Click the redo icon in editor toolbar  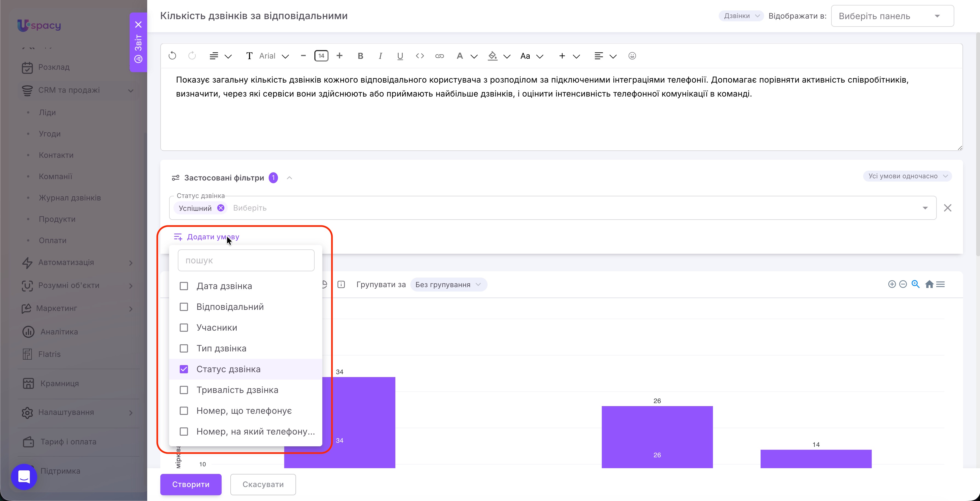(192, 56)
